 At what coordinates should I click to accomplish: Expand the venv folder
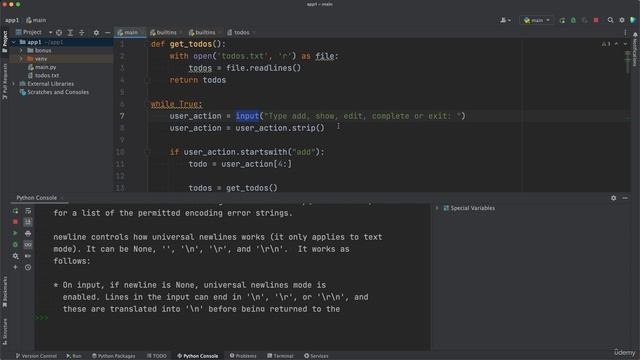pos(21,59)
